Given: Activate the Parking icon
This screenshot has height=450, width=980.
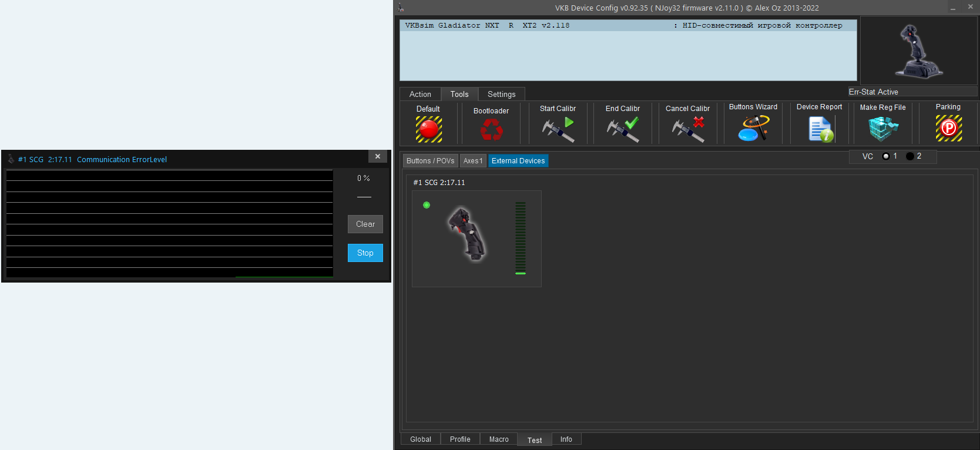Looking at the screenshot, I should click(948, 129).
